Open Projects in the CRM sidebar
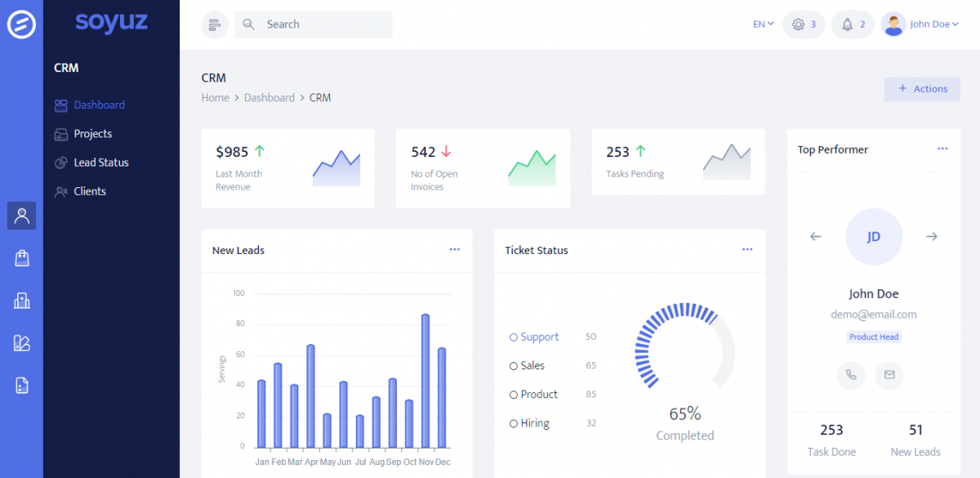This screenshot has height=478, width=980. [92, 134]
